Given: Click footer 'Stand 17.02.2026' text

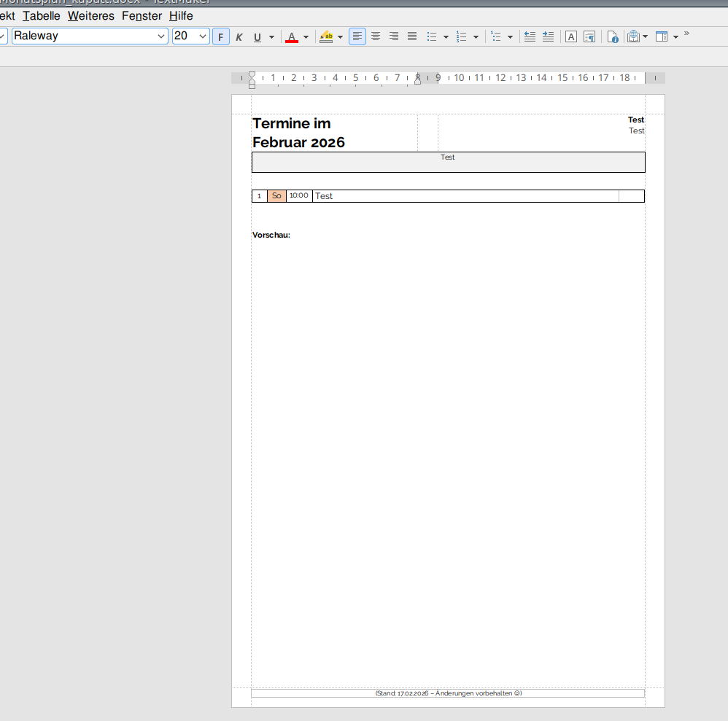Looking at the screenshot, I should pos(402,693).
